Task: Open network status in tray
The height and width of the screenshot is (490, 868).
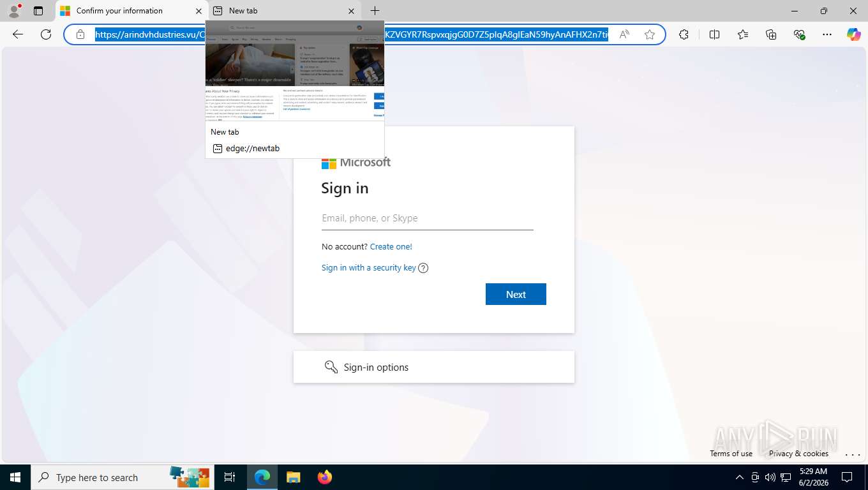Action: 786,477
